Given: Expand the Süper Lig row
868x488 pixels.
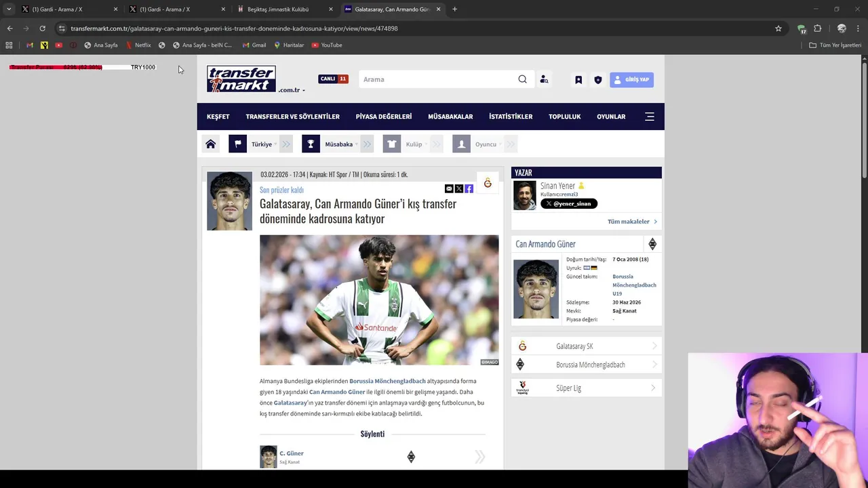Looking at the screenshot, I should tap(587, 388).
